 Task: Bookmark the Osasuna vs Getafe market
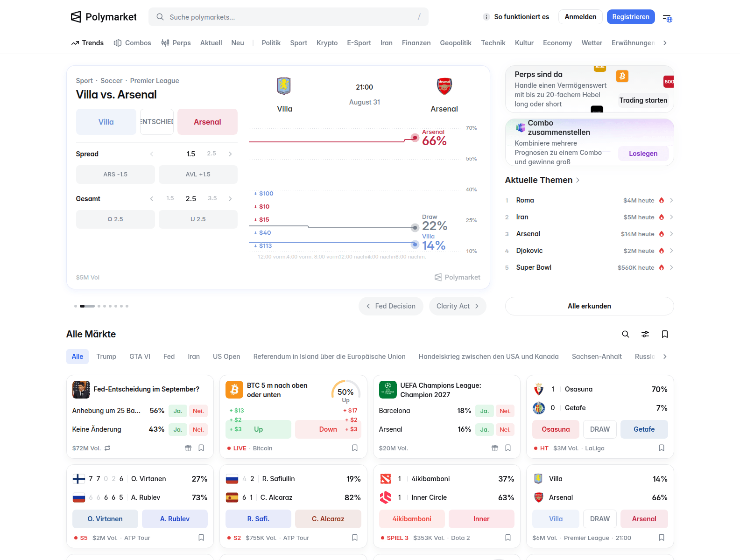pyautogui.click(x=662, y=448)
